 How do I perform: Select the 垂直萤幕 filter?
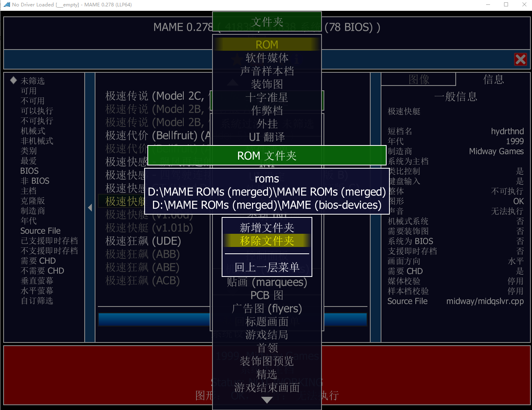pos(37,281)
